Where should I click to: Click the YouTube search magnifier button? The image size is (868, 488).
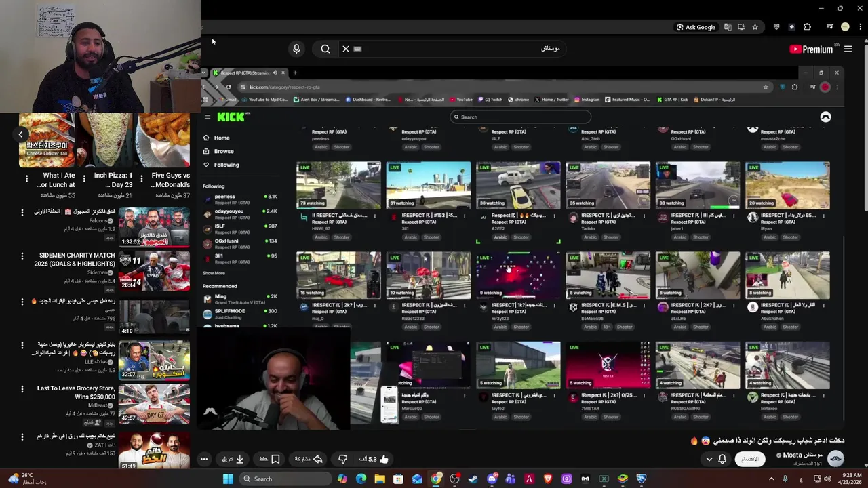(x=325, y=49)
